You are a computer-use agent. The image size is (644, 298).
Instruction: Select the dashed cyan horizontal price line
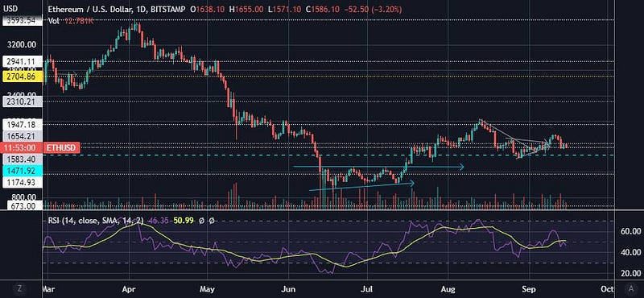[x=328, y=155]
